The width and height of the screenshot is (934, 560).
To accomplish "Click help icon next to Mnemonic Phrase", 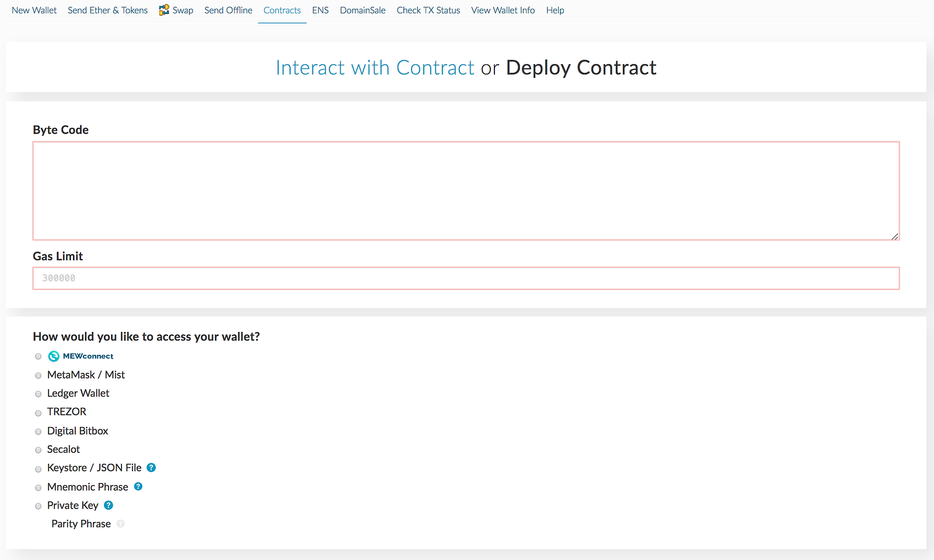I will tap(138, 487).
